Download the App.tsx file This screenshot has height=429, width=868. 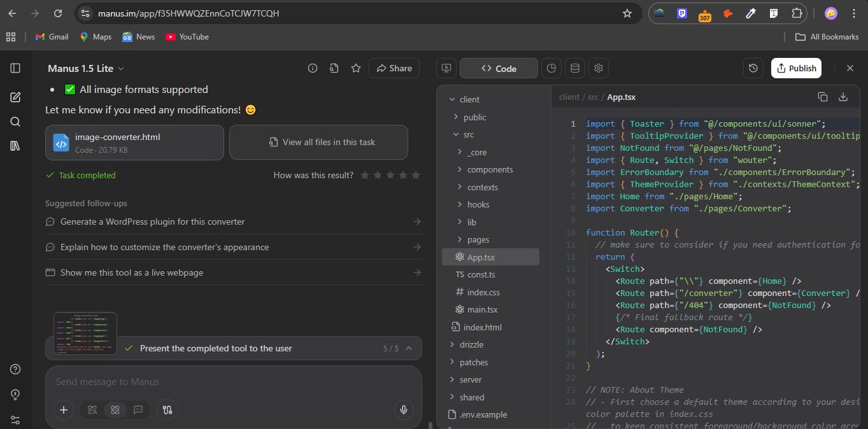(x=843, y=97)
